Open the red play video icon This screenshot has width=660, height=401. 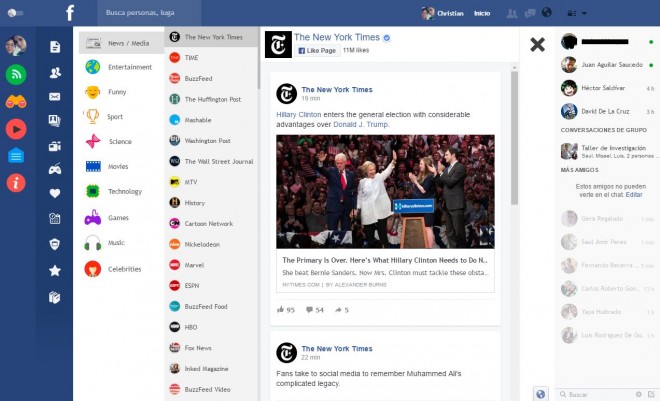(16, 128)
